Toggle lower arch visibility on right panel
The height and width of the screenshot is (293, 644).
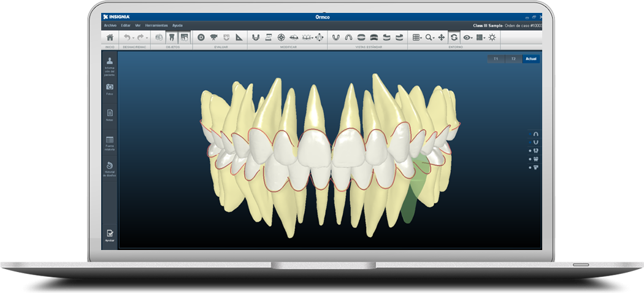[x=535, y=142]
